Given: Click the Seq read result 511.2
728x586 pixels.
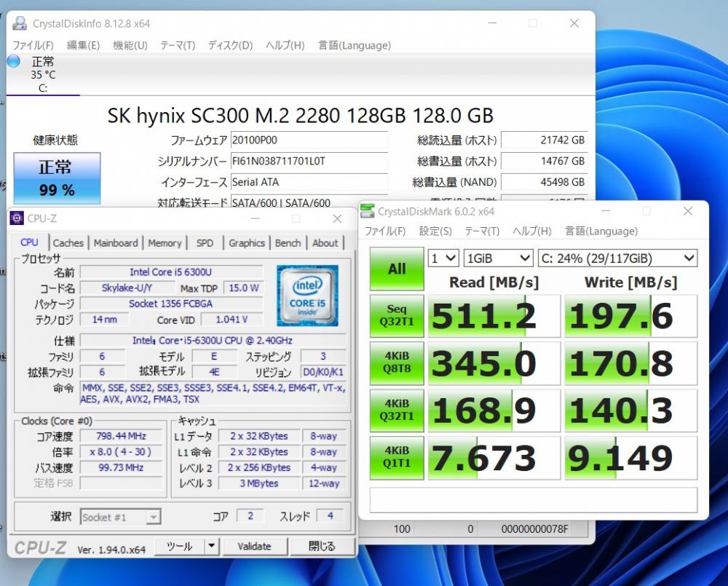Looking at the screenshot, I should tap(494, 316).
